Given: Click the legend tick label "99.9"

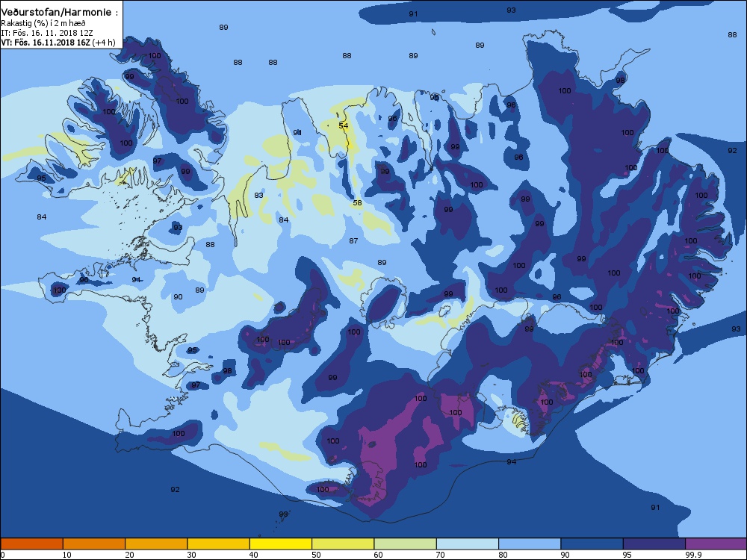Looking at the screenshot, I should (692, 554).
